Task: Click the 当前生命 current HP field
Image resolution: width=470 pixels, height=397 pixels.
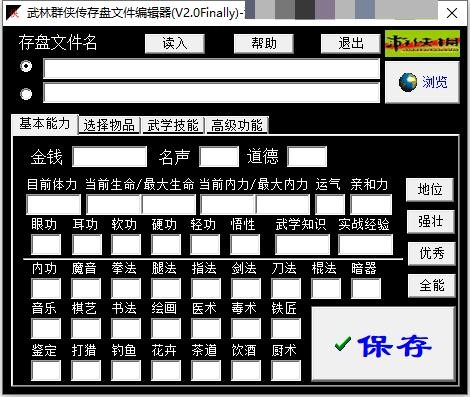Action: (113, 205)
